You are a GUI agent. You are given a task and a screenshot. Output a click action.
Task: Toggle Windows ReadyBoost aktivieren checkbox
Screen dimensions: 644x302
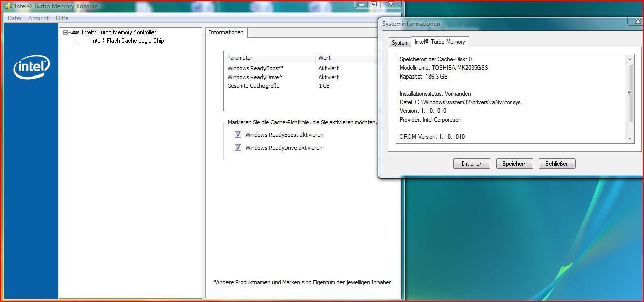238,135
